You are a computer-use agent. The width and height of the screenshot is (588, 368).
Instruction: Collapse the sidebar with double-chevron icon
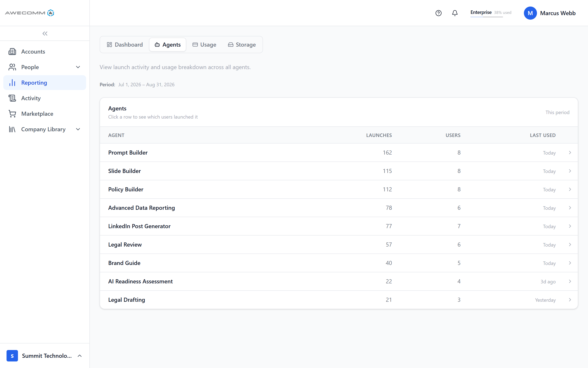45,34
